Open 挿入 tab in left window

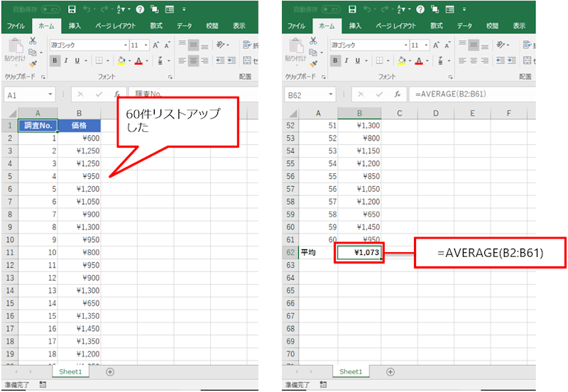[75, 26]
